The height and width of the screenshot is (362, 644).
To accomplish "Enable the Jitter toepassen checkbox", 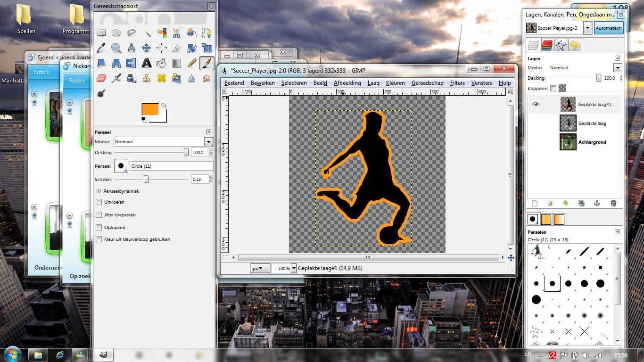I will 99,214.
